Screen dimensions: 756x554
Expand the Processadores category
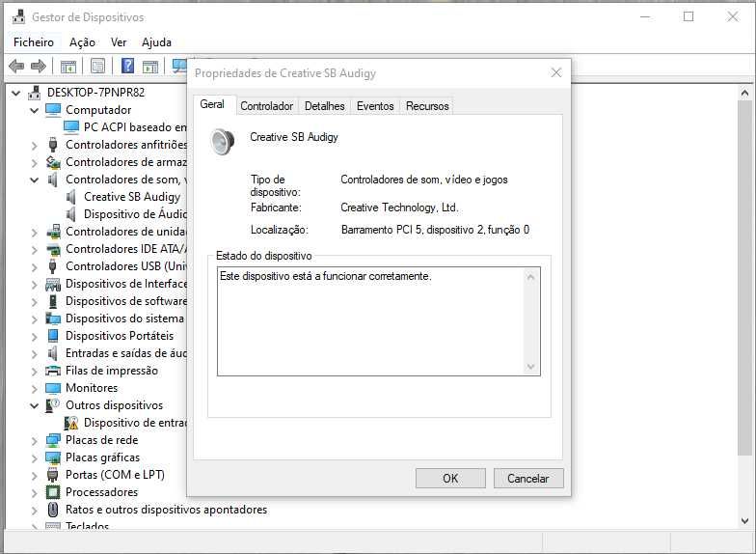(x=35, y=492)
